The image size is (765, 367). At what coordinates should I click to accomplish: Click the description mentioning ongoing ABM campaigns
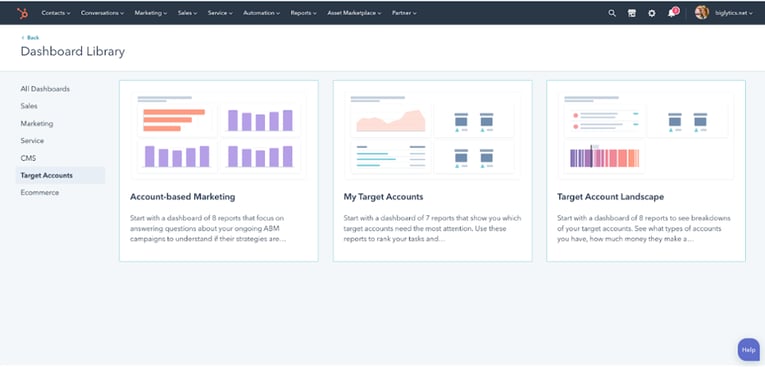coord(208,228)
